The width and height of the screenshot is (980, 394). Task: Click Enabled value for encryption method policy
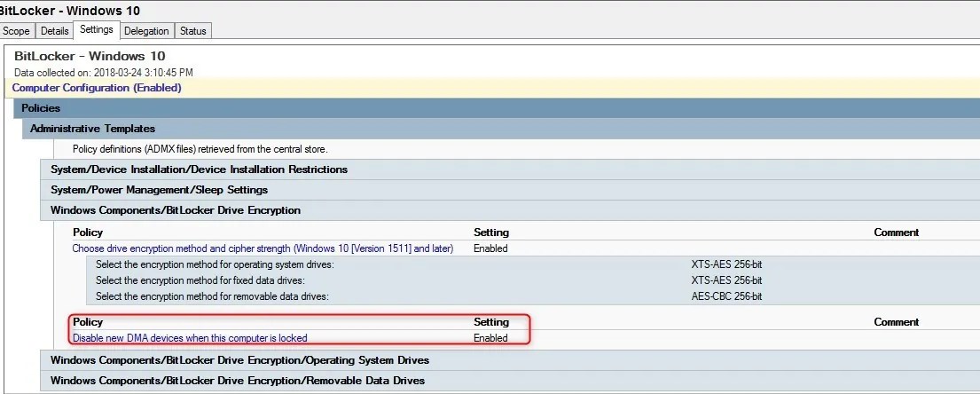tap(490, 248)
